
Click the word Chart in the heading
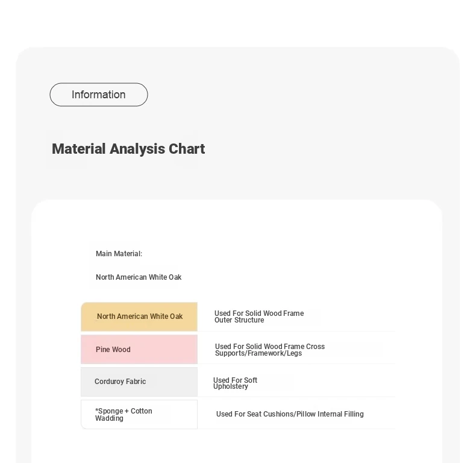click(187, 149)
